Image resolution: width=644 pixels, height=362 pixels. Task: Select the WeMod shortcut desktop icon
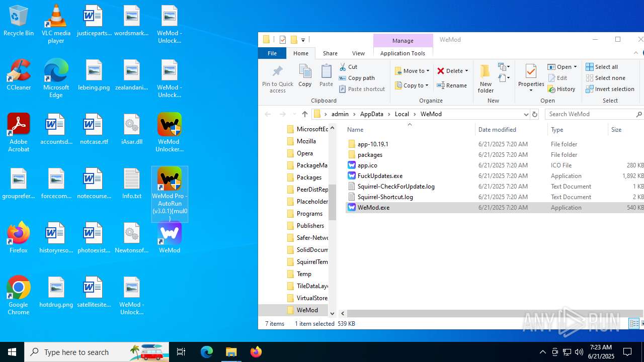click(170, 237)
